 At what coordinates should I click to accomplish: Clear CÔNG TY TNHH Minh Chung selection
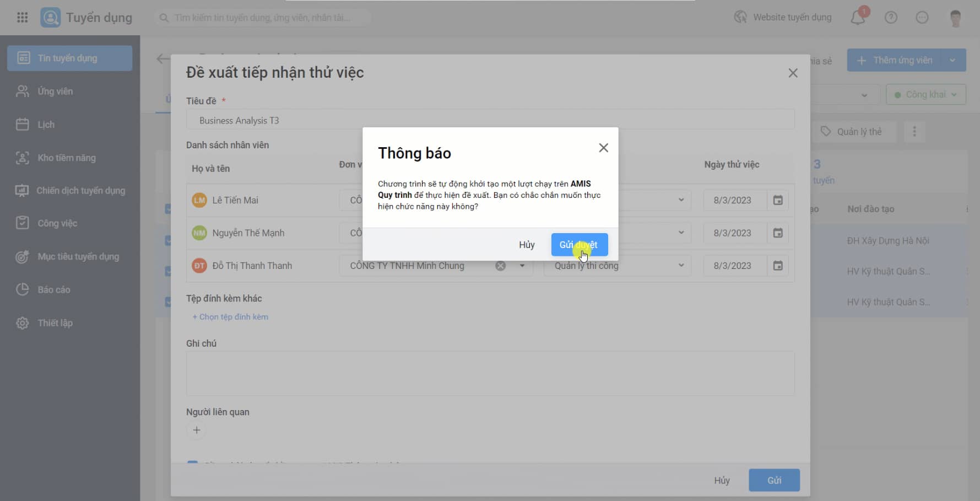click(x=500, y=266)
